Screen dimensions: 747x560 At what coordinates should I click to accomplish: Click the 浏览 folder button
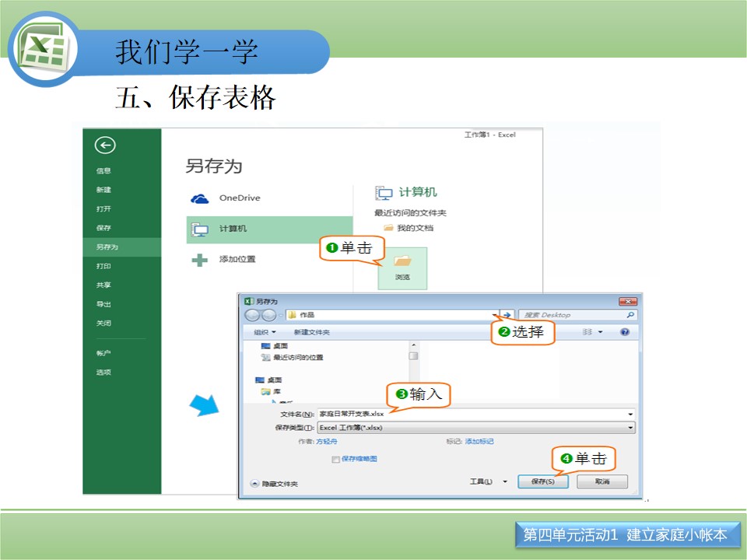pos(402,268)
